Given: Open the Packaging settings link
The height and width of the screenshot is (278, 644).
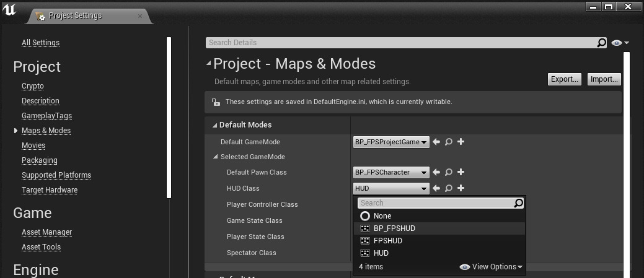Looking at the screenshot, I should tap(40, 160).
